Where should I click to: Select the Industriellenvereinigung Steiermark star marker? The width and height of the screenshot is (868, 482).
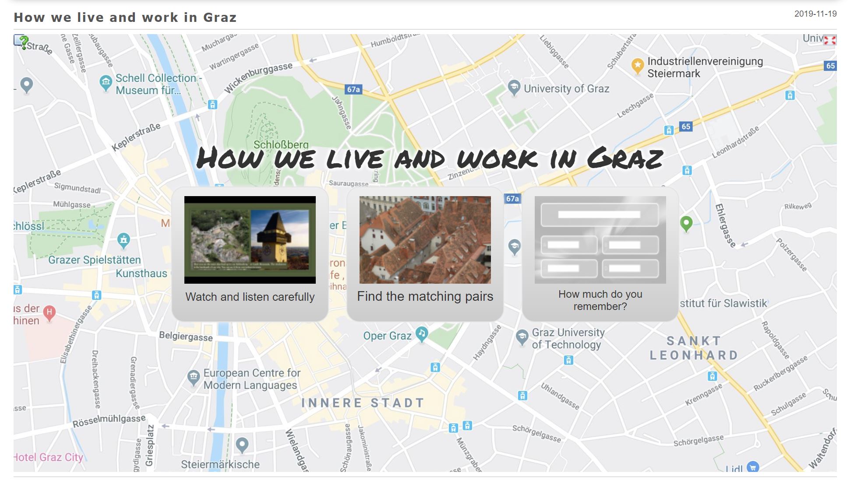637,65
